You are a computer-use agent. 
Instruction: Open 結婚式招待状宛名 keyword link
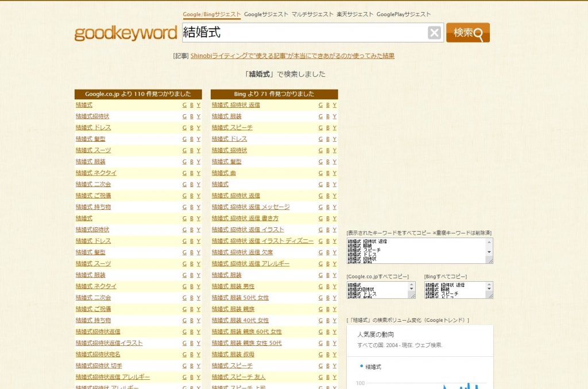click(x=98, y=354)
